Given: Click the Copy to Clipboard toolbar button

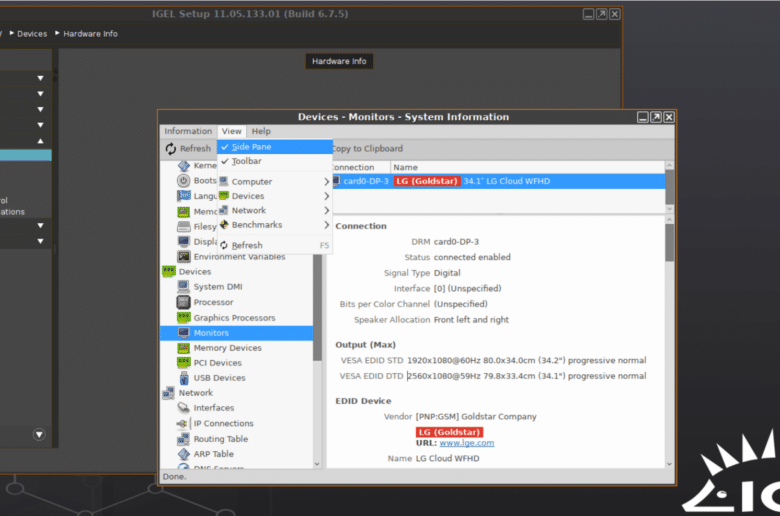Looking at the screenshot, I should 367,148.
